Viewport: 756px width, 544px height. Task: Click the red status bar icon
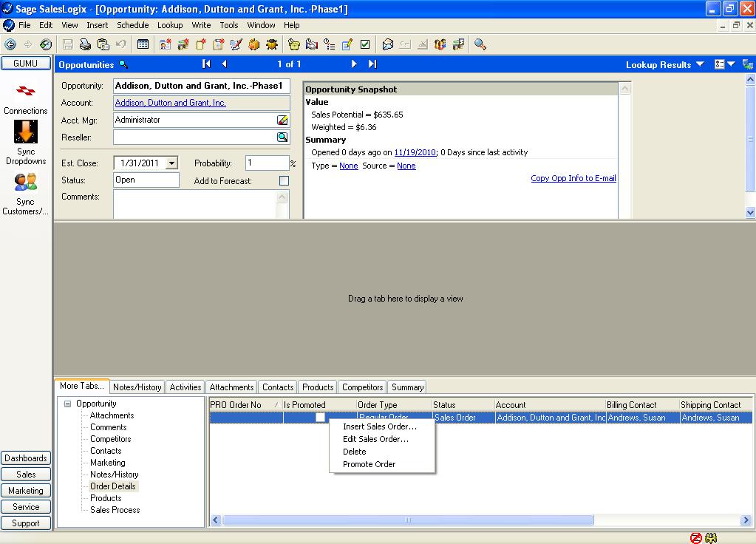click(695, 538)
